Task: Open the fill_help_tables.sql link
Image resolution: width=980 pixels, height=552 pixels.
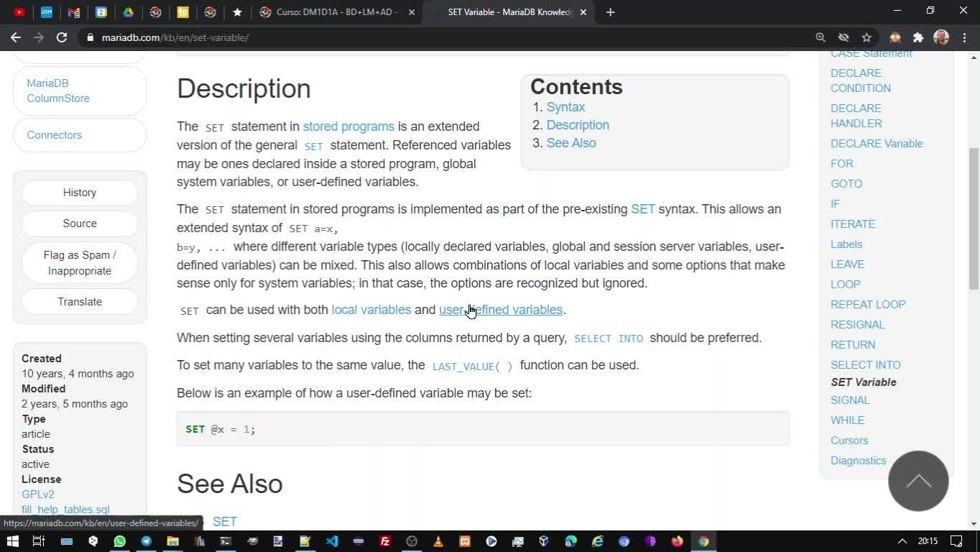Action: tap(65, 510)
